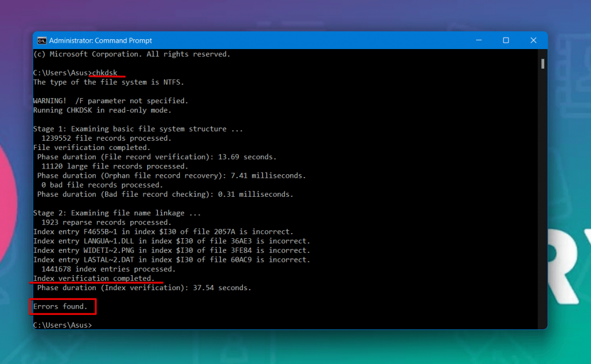591x364 pixels.
Task: Click "Running CHKDSK in read-only mode" text
Action: click(x=102, y=110)
